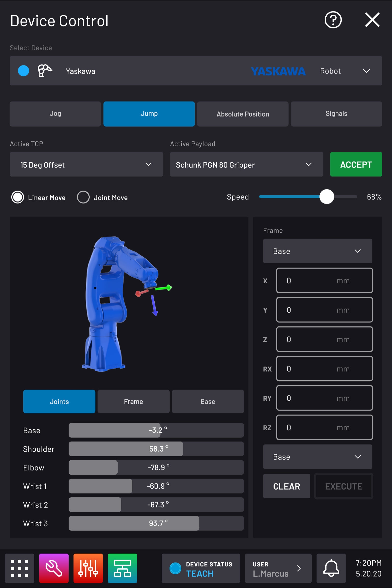Click the chevron arrow beside L.Marcus
The height and width of the screenshot is (588, 392).
tap(299, 568)
